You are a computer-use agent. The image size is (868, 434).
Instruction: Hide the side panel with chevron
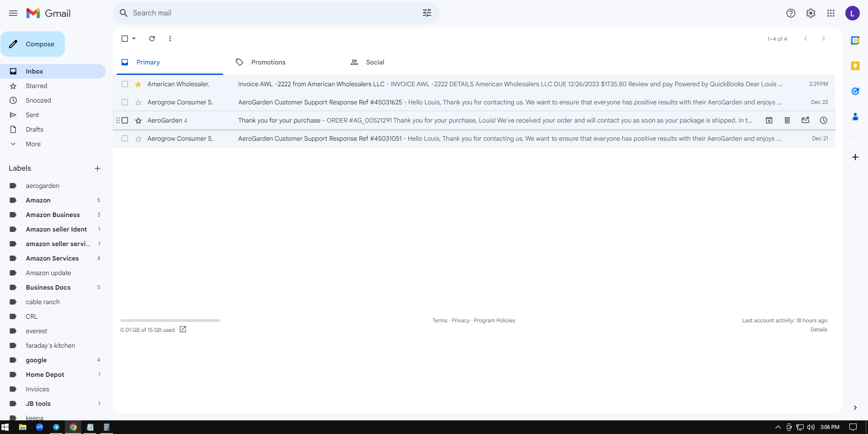tap(855, 408)
